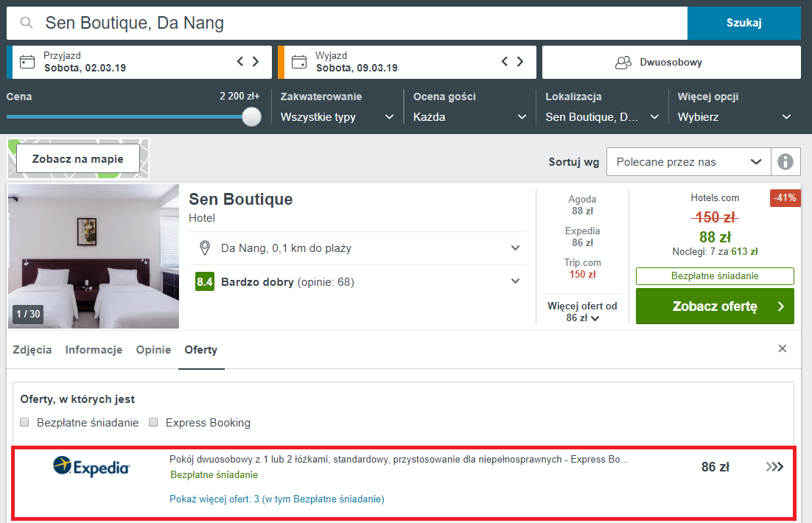Click the Szukaj button
Screen dimensions: 812x523
tap(743, 23)
